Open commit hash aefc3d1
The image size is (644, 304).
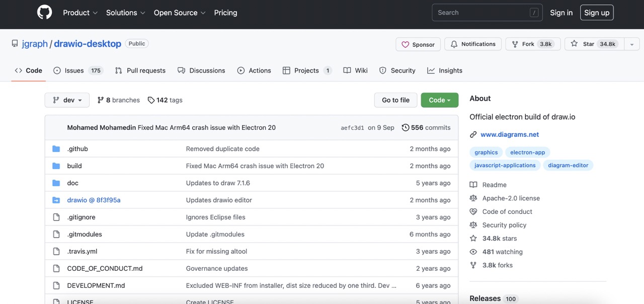[352, 128]
